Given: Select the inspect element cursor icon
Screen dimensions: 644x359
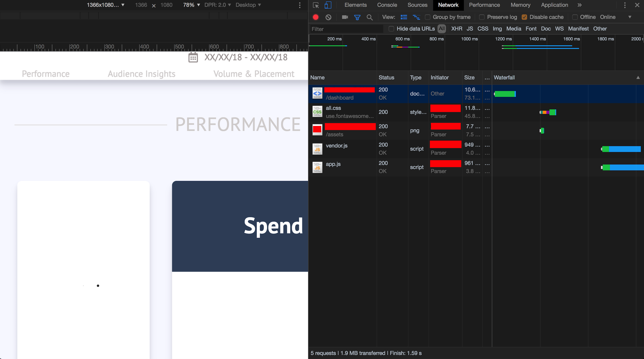Looking at the screenshot, I should pos(316,5).
